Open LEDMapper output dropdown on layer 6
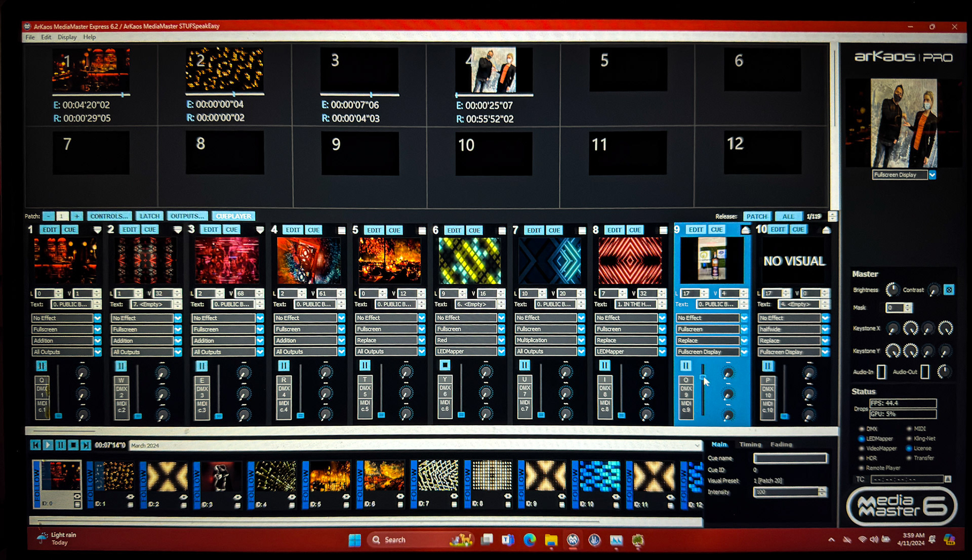 coord(501,352)
